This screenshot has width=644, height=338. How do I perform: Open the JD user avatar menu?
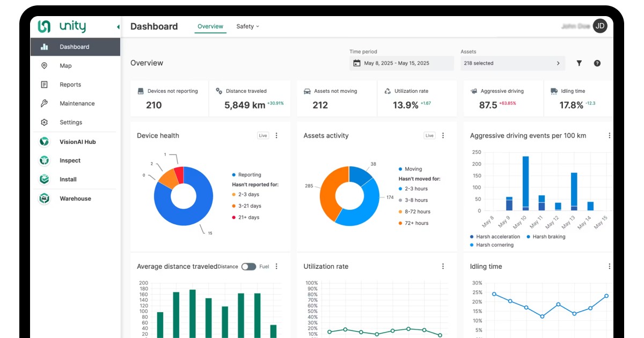tap(600, 25)
